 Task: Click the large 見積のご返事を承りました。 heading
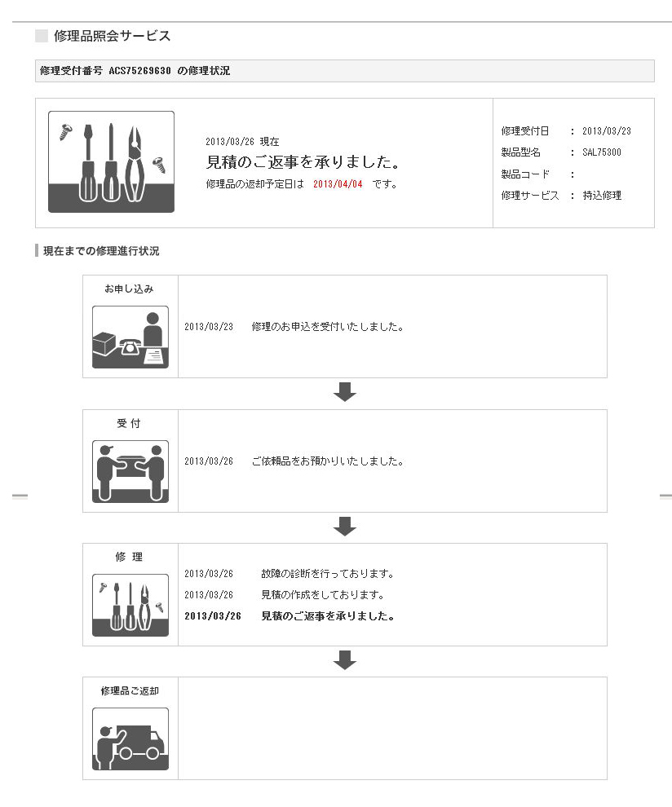point(302,161)
